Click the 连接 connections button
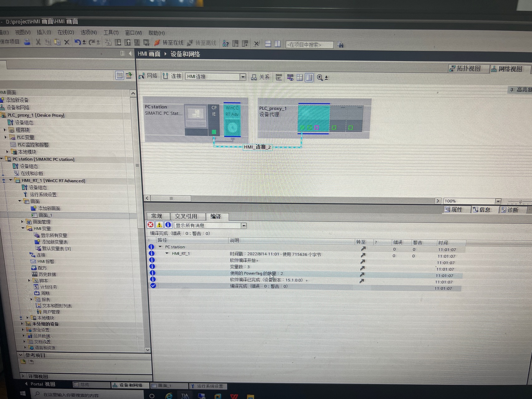Viewport: 532px width, 399px height. coord(172,76)
